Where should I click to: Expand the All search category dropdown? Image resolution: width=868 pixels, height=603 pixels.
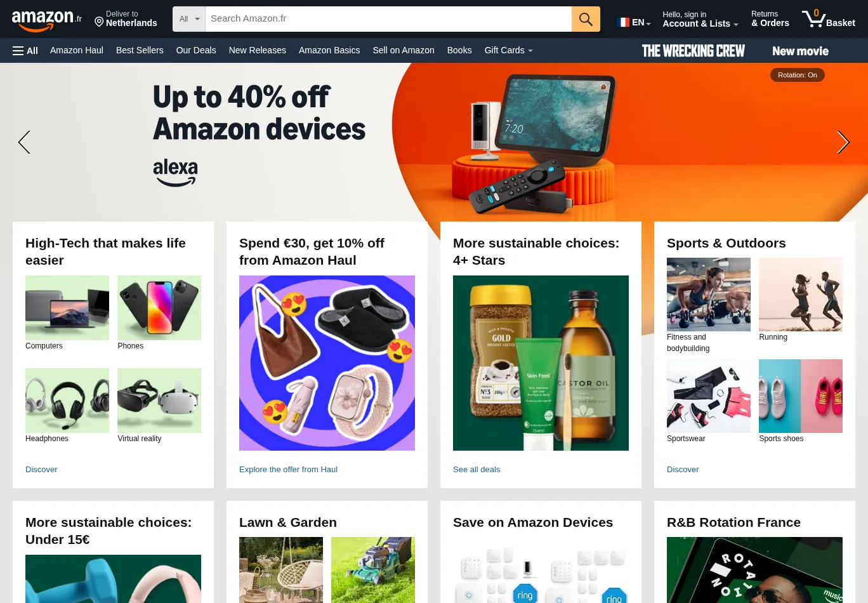[189, 19]
